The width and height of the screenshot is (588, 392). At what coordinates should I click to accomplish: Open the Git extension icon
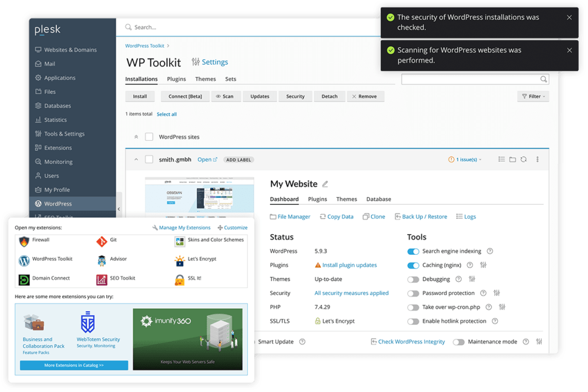click(x=102, y=242)
